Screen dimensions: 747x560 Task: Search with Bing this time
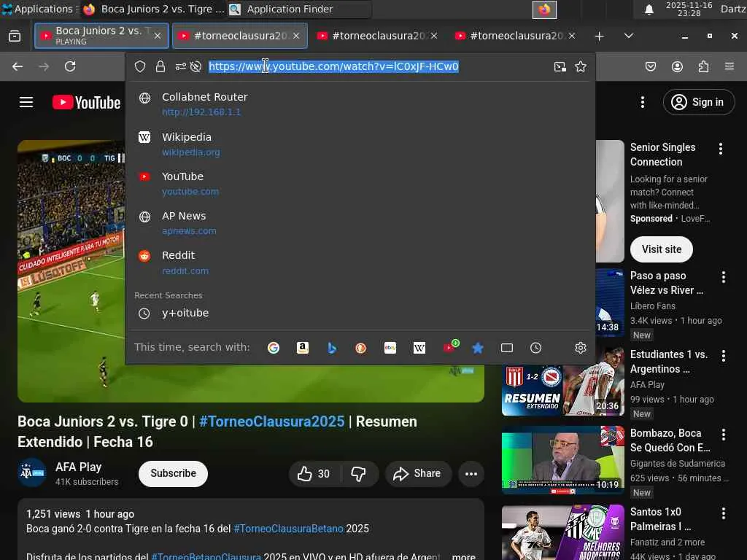332,348
